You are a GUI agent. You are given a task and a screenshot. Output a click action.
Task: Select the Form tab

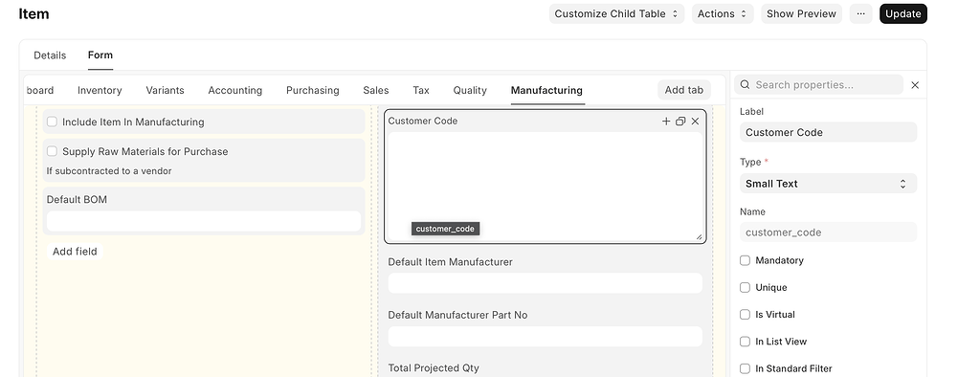click(x=100, y=55)
